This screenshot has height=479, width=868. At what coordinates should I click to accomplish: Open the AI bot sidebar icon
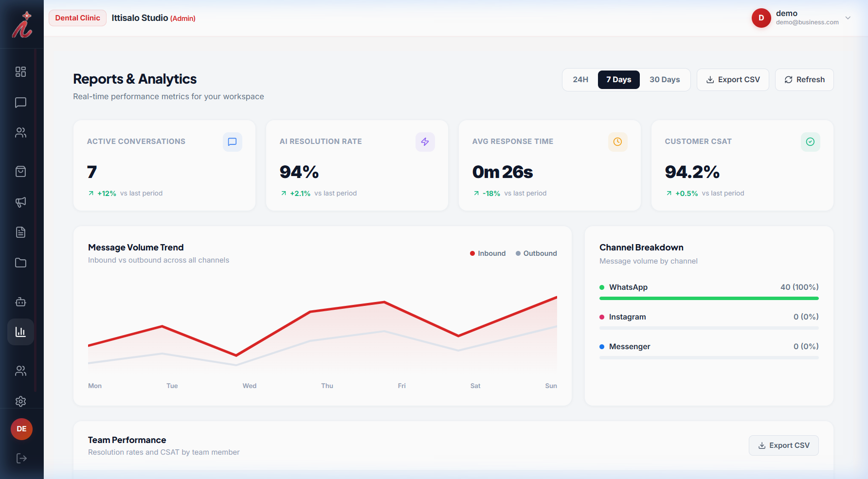point(20,302)
